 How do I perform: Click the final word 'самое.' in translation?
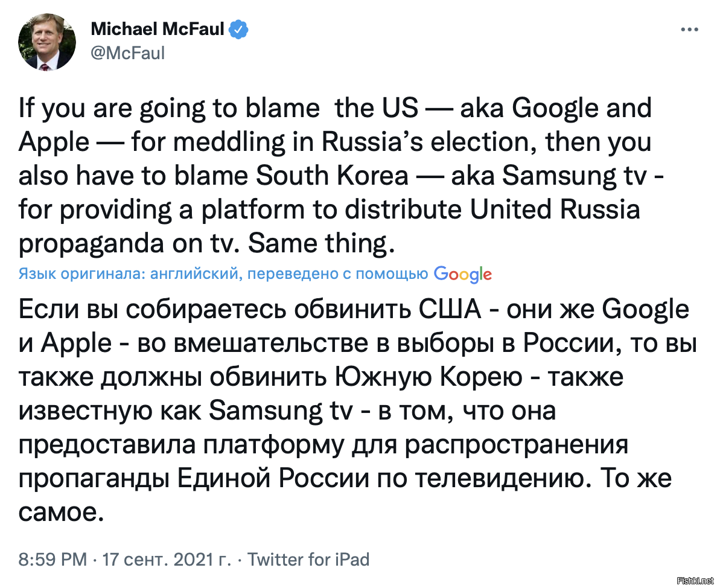pos(62,513)
